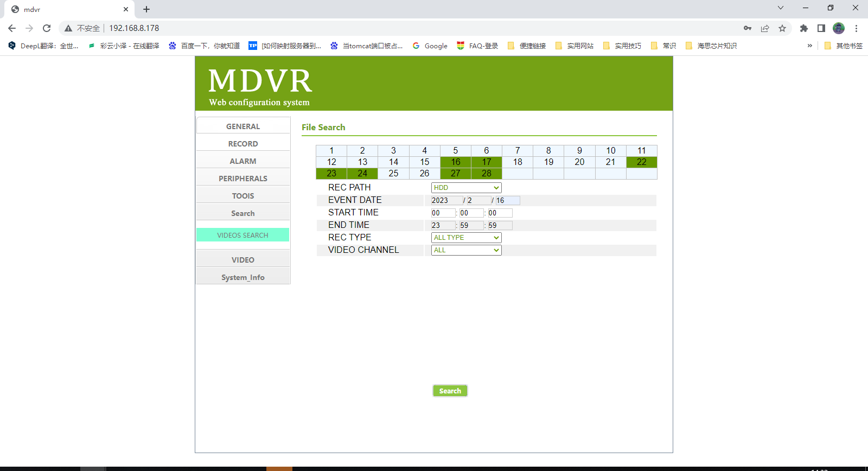Open the 实用网站 bookmark folder

[x=575, y=46]
